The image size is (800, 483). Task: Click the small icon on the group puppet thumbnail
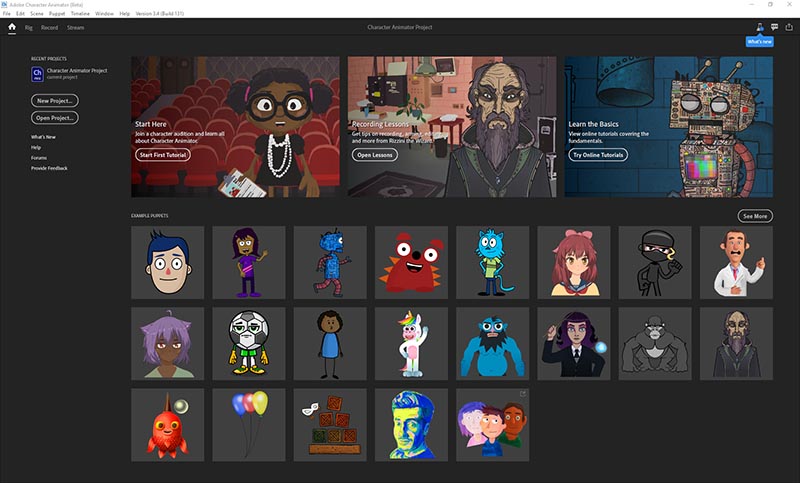[x=522, y=394]
